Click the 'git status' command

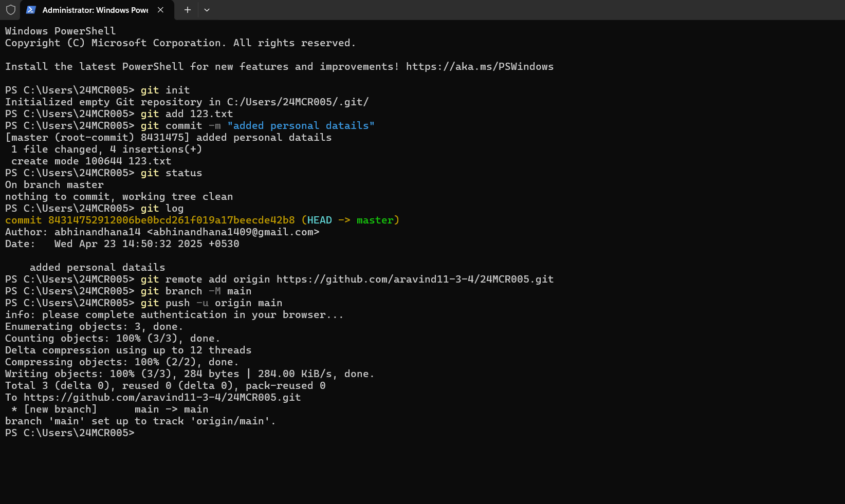tap(171, 173)
